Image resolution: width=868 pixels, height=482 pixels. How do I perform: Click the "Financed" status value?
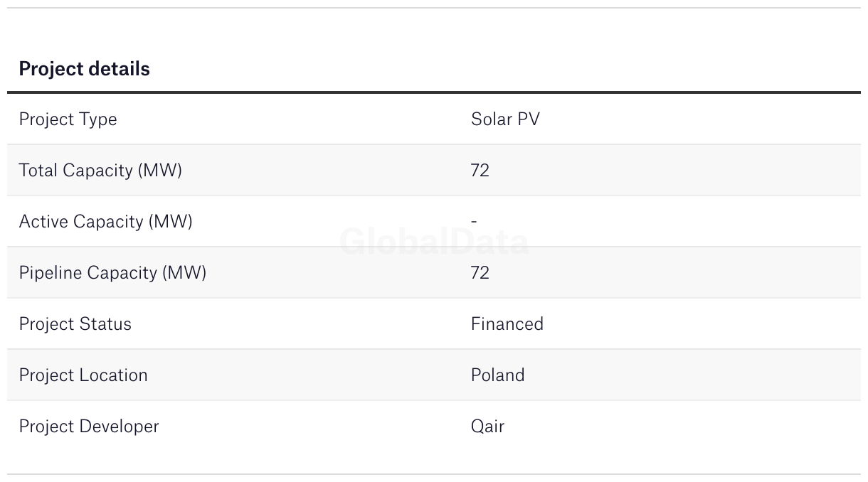(507, 324)
